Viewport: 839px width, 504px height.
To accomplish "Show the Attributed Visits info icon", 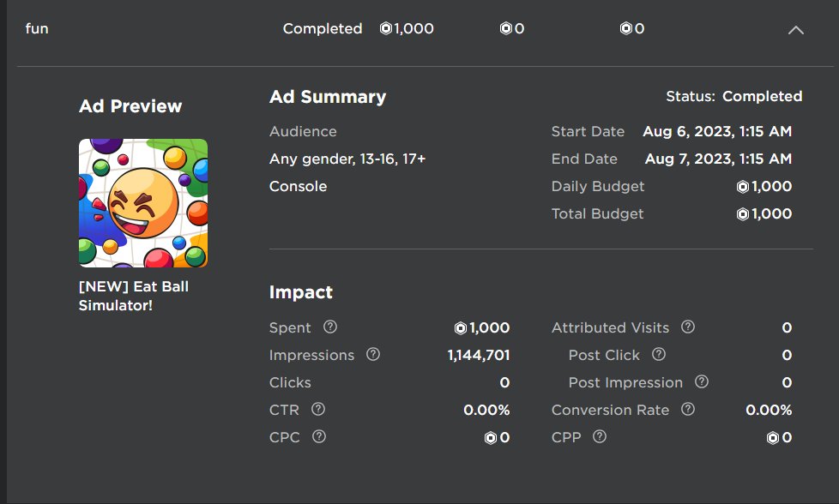I will point(687,327).
